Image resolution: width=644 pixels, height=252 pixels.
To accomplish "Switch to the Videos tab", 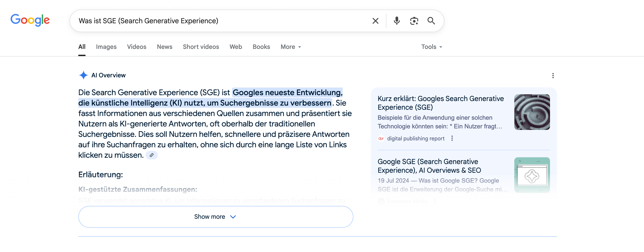I will [136, 47].
